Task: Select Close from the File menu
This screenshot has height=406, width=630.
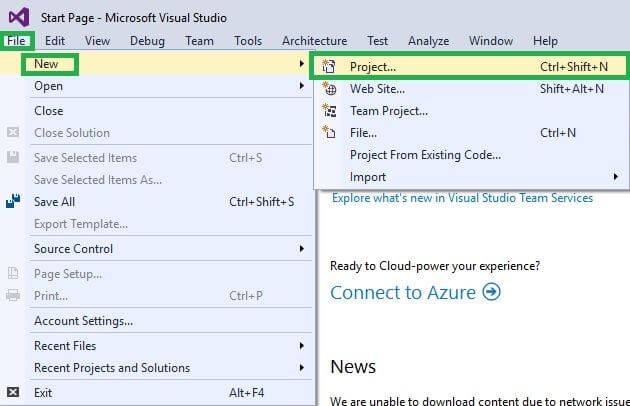Action: pyautogui.click(x=48, y=111)
